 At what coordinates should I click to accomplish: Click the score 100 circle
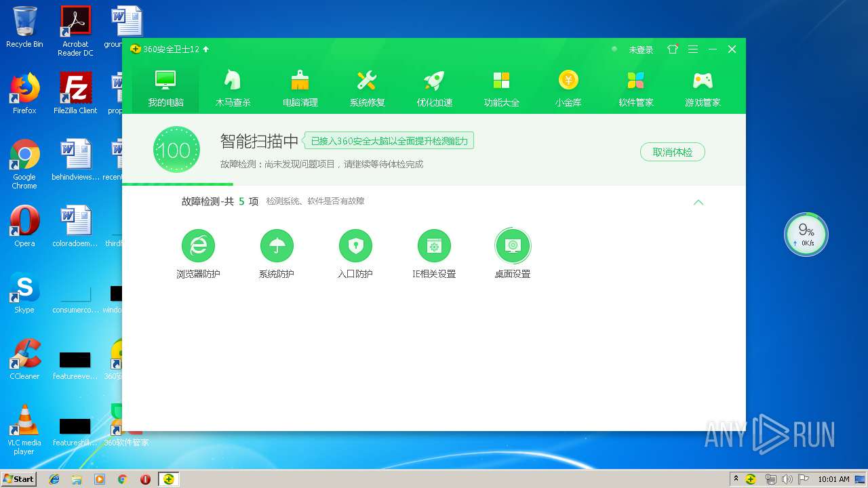coord(176,150)
